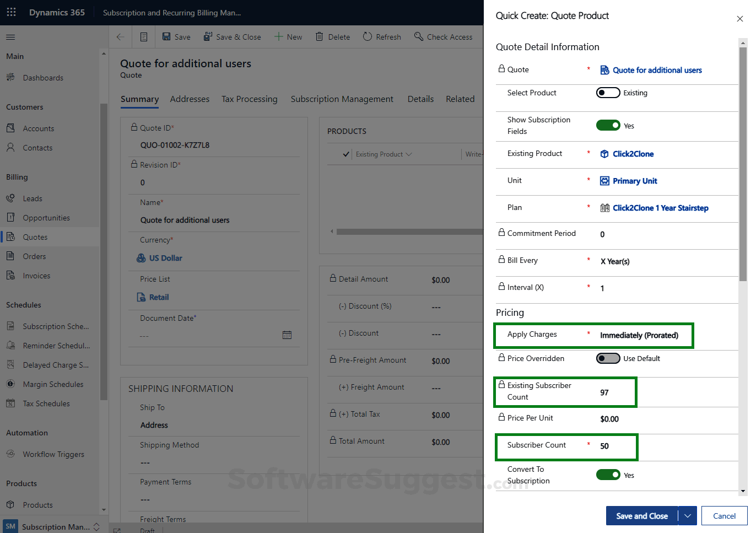The width and height of the screenshot is (756, 533).
Task: Expand the Save and Close dropdown arrow
Action: [687, 516]
